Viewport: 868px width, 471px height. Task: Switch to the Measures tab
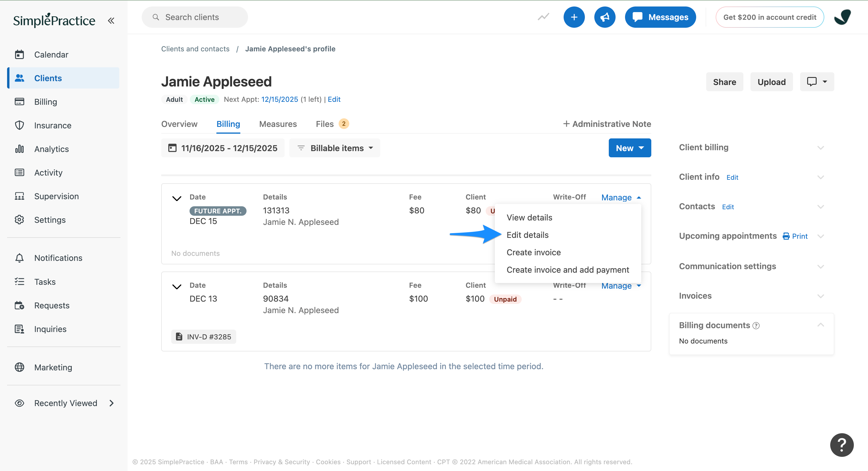pos(278,124)
